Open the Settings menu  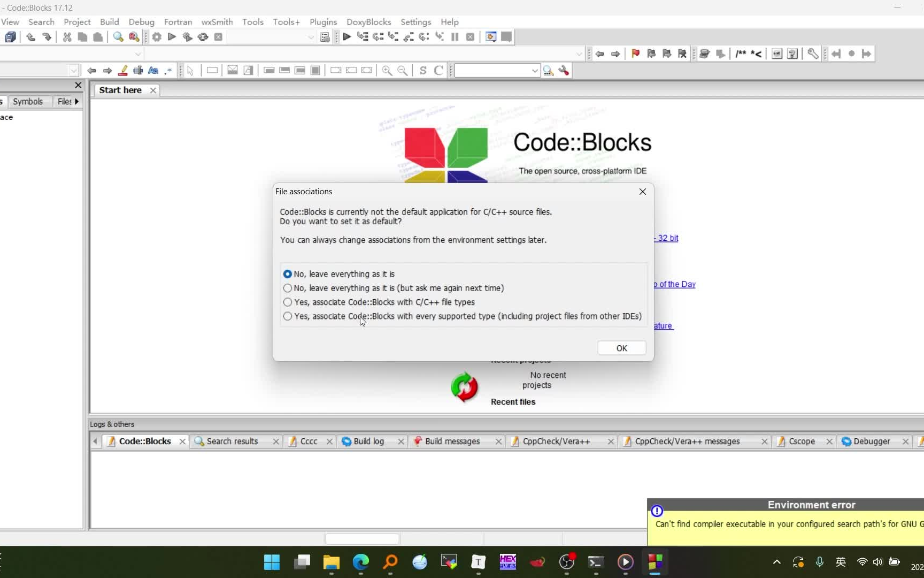tap(415, 22)
